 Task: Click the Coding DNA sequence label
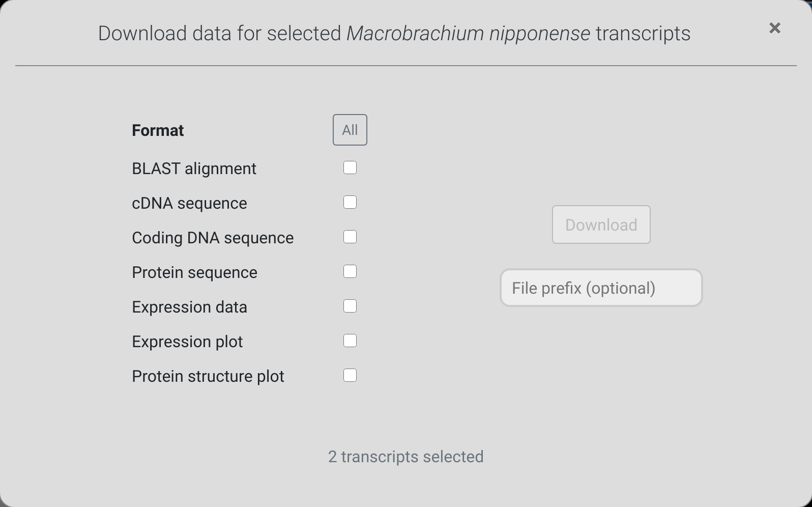tap(213, 238)
